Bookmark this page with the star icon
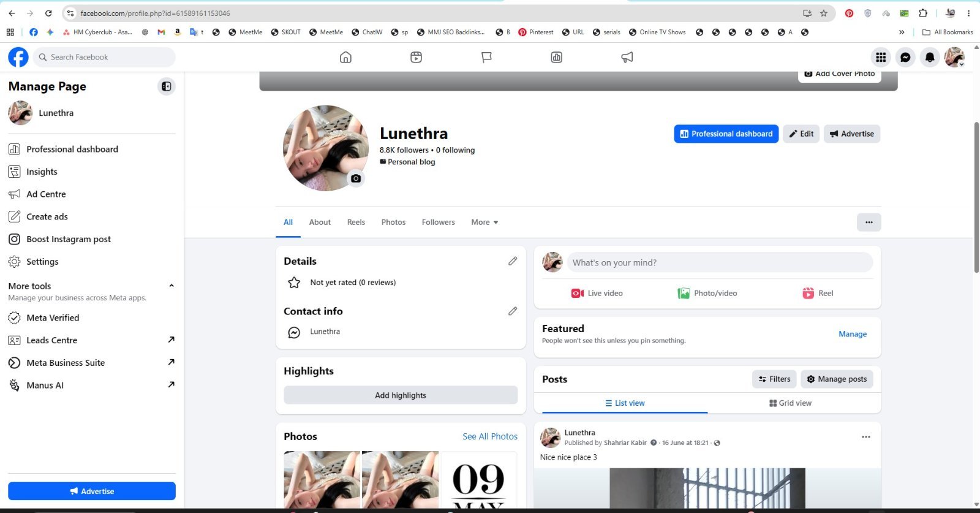 coord(824,13)
